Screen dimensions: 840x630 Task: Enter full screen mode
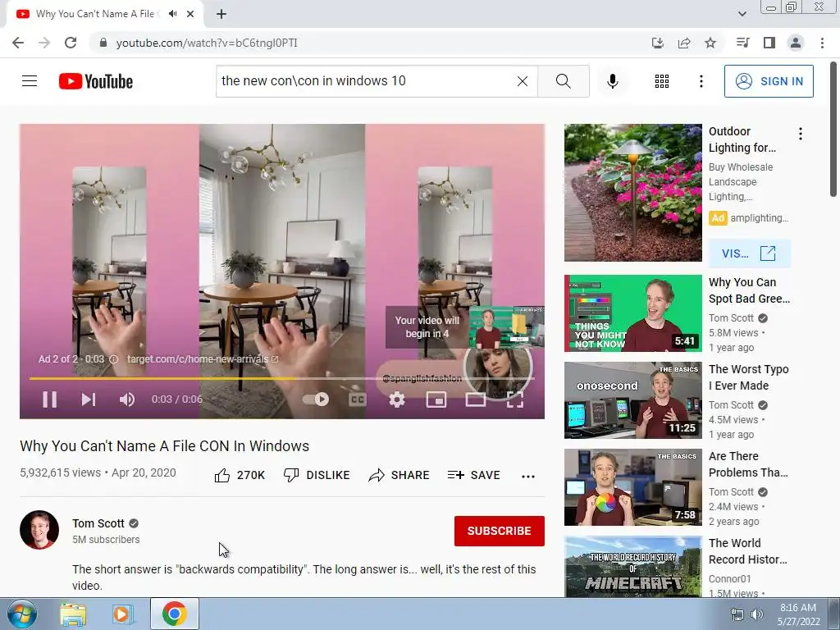(515, 399)
